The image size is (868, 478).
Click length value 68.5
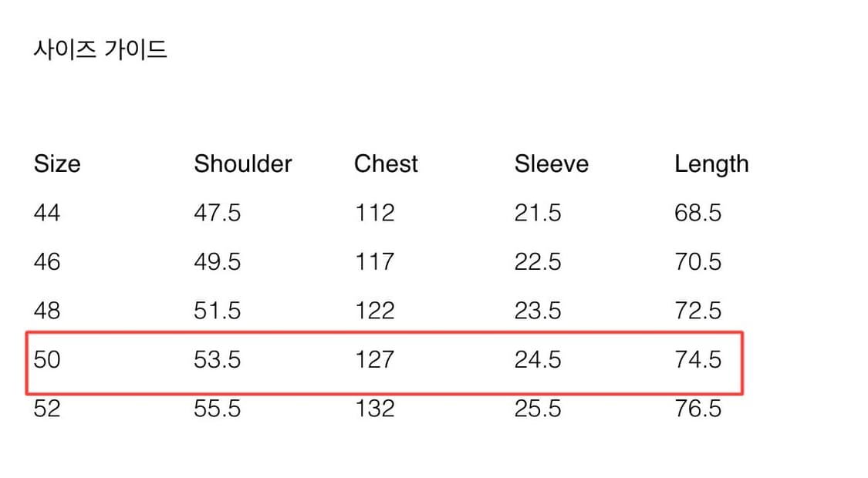coord(698,212)
